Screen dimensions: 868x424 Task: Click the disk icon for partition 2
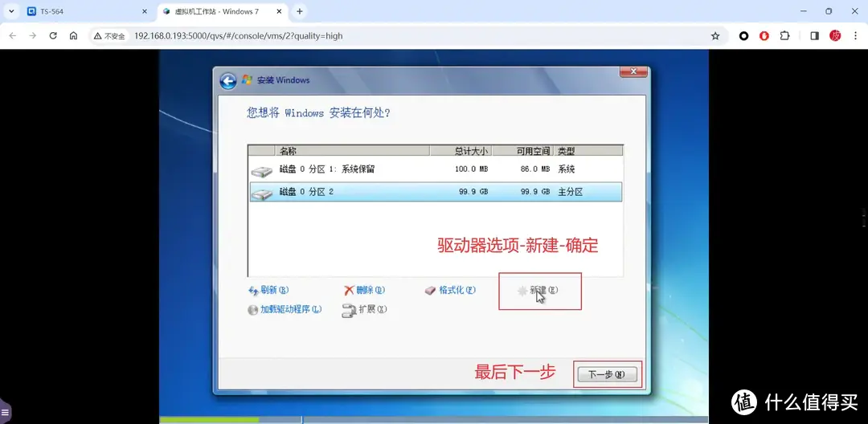(262, 194)
